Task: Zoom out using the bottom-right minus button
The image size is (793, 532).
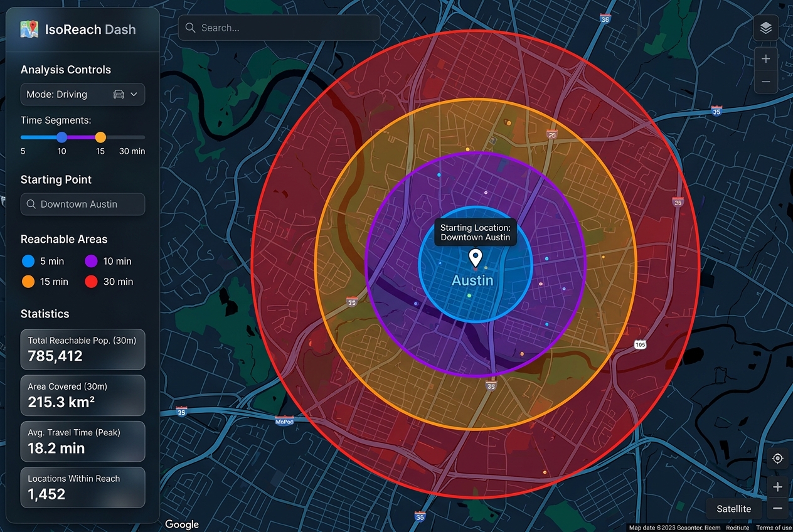Action: [778, 508]
